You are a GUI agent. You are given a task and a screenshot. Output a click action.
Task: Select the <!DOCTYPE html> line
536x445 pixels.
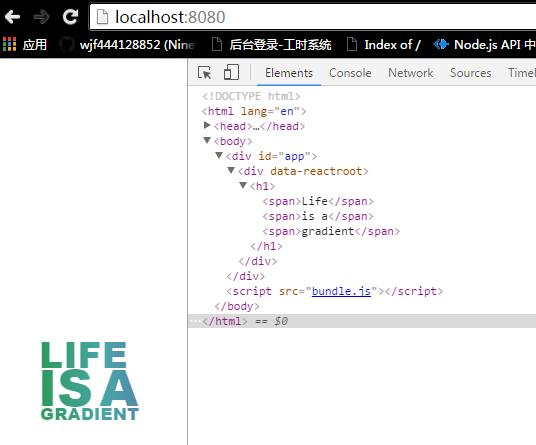coord(251,96)
